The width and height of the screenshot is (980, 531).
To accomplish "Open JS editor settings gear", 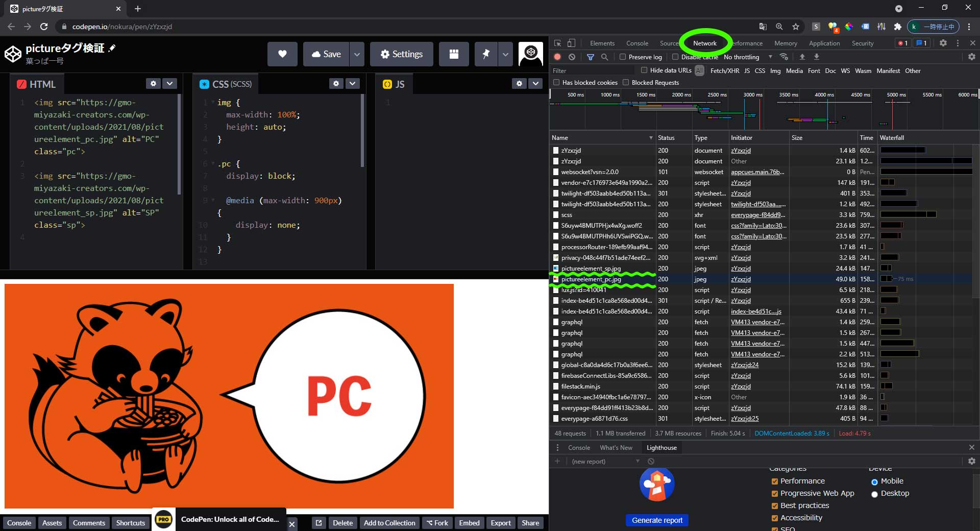I will [x=519, y=83].
